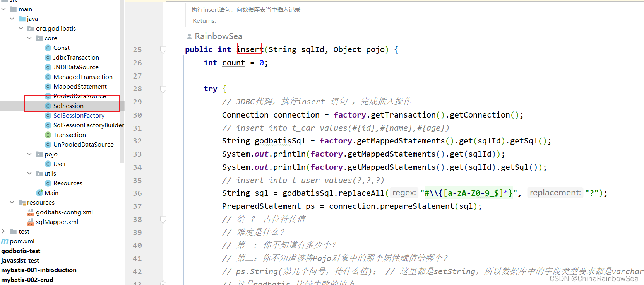Collapse the org.god.ibatis package
This screenshot has height=285, width=644.
tap(21, 28)
